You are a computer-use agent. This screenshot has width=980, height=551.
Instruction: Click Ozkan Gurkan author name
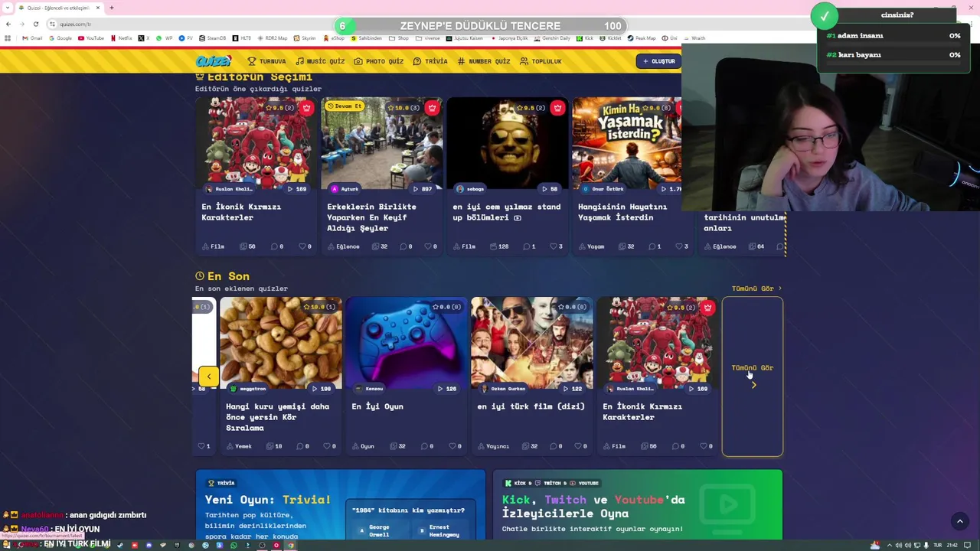click(508, 389)
